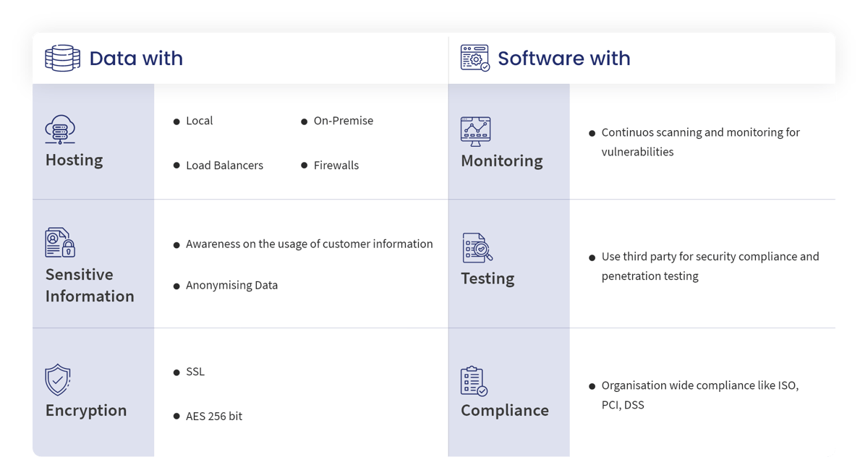Click the software settings icon beside Software with
868x457 pixels.
pos(475,58)
